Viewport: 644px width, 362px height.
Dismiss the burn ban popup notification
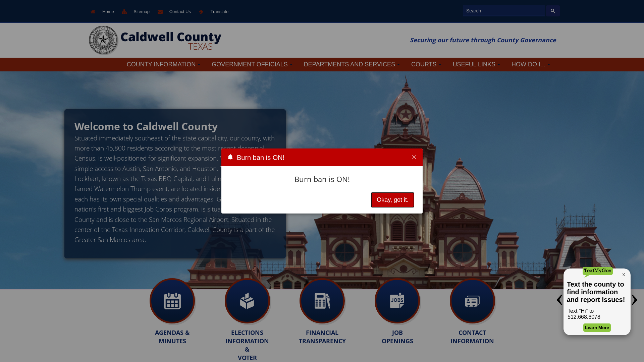[x=414, y=157]
